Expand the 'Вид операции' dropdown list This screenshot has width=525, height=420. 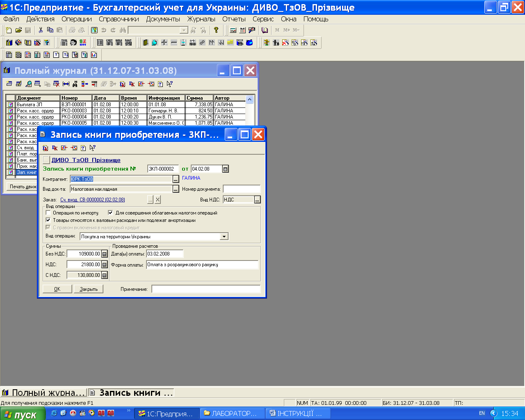(x=224, y=237)
